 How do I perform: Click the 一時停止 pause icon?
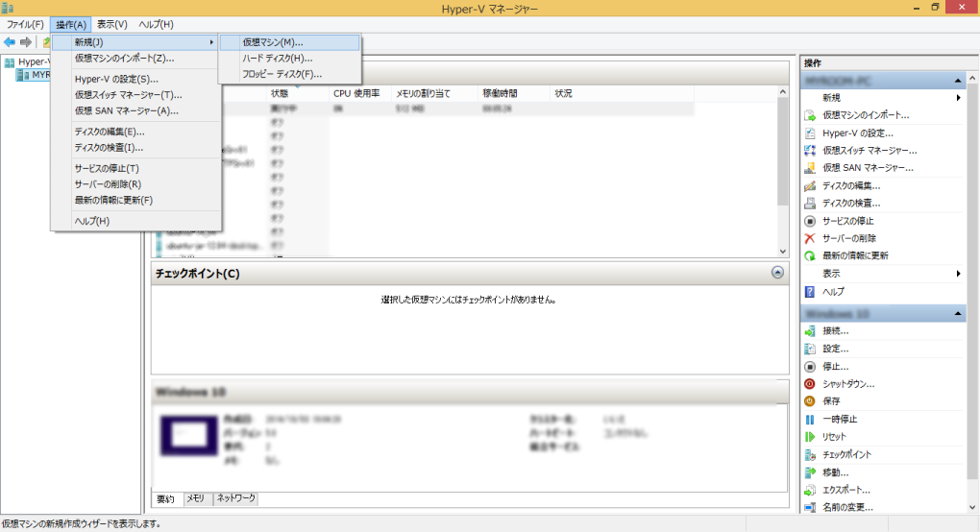click(810, 419)
